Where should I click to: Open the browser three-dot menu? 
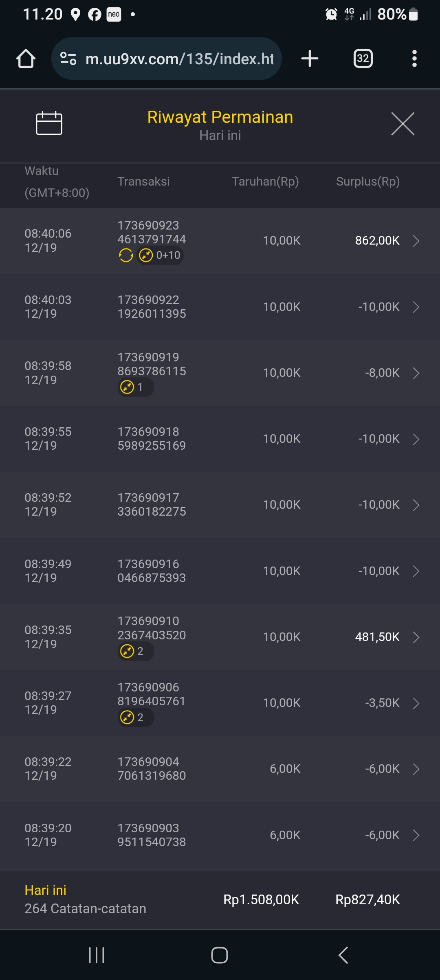point(414,59)
